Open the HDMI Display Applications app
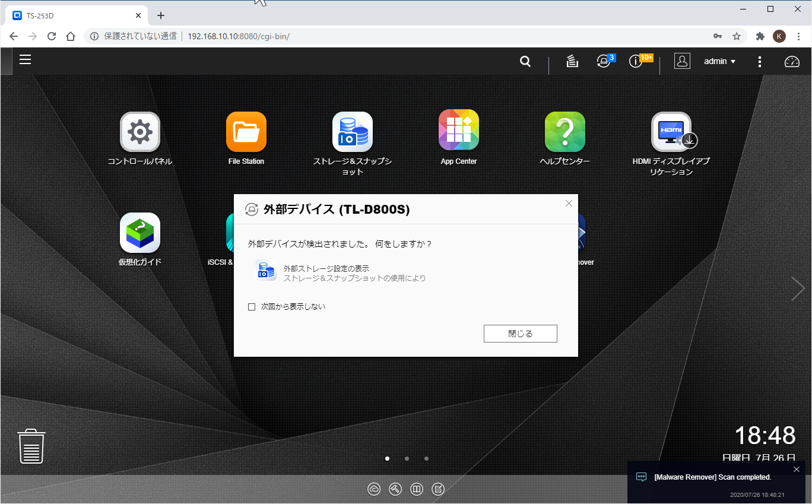The width and height of the screenshot is (812, 504). tap(671, 132)
